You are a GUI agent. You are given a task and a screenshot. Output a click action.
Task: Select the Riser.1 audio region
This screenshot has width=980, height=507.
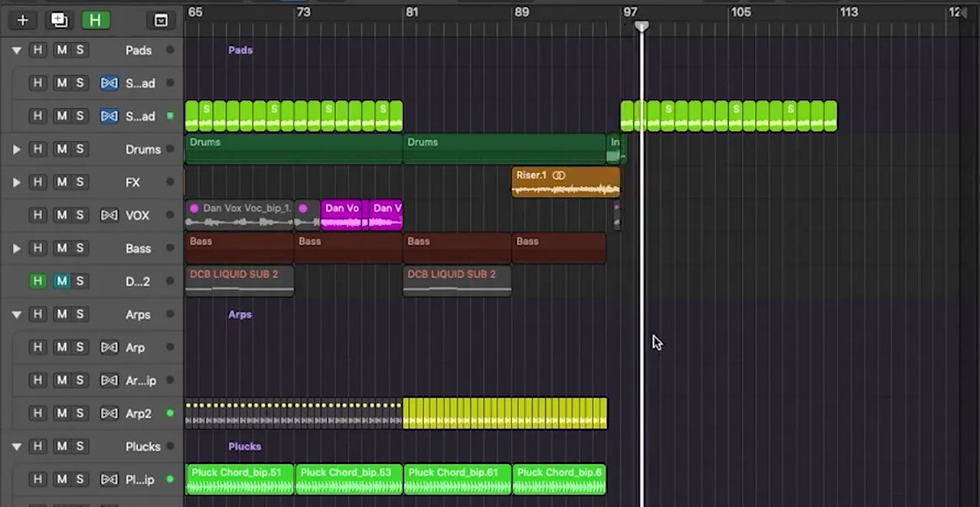coord(566,182)
